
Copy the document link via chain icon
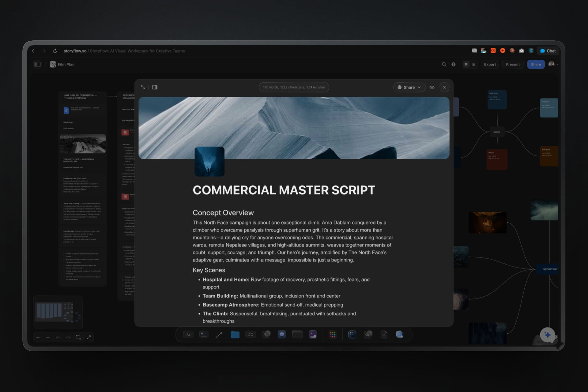click(x=432, y=87)
